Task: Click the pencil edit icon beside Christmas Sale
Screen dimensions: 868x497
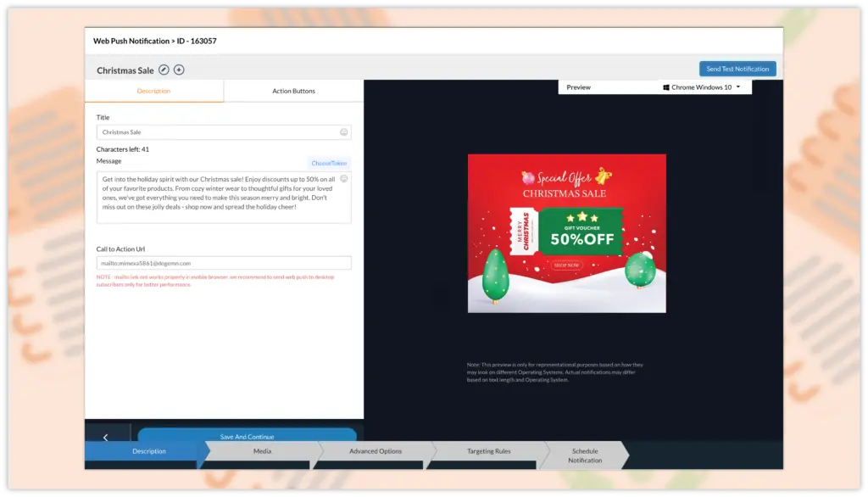Action: tap(164, 70)
